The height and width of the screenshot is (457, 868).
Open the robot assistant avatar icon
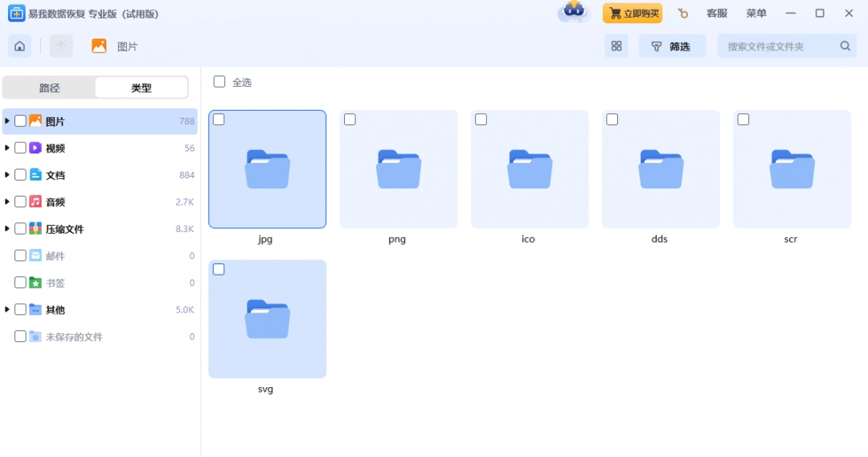[574, 11]
